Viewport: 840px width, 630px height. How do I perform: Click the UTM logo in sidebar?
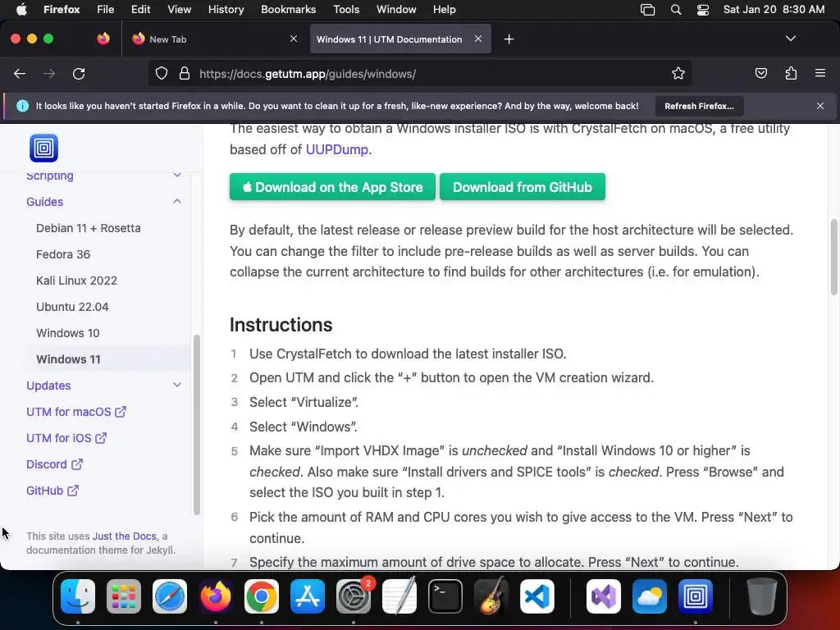(x=44, y=148)
